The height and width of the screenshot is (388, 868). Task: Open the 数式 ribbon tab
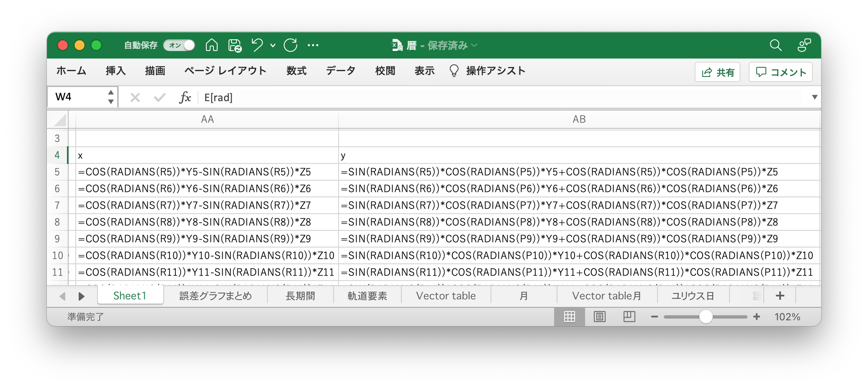coord(296,71)
